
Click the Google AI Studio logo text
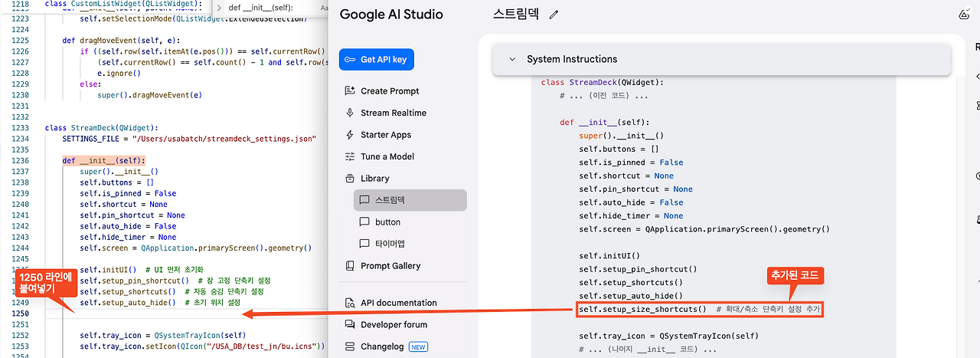[391, 15]
